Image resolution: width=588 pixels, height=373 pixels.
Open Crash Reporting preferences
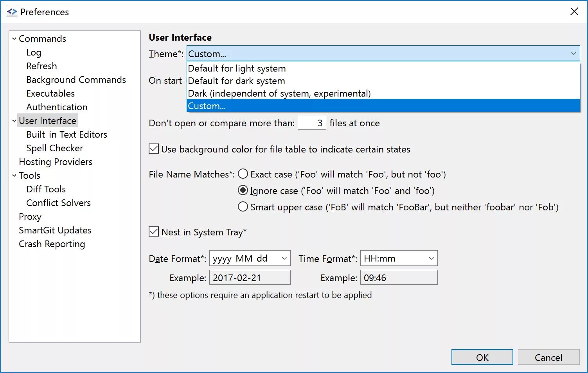[52, 244]
